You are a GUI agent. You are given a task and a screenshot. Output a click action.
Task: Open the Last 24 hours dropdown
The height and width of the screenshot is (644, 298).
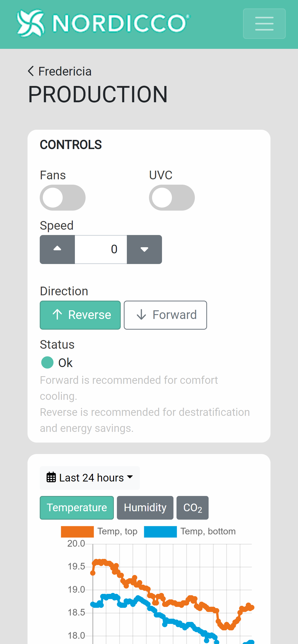(x=90, y=478)
